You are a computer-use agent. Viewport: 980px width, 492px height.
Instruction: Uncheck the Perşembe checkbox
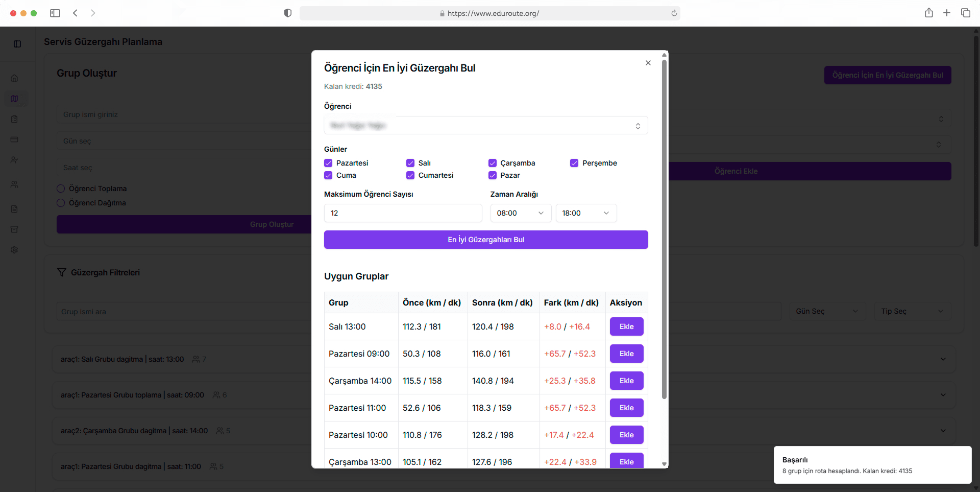574,163
